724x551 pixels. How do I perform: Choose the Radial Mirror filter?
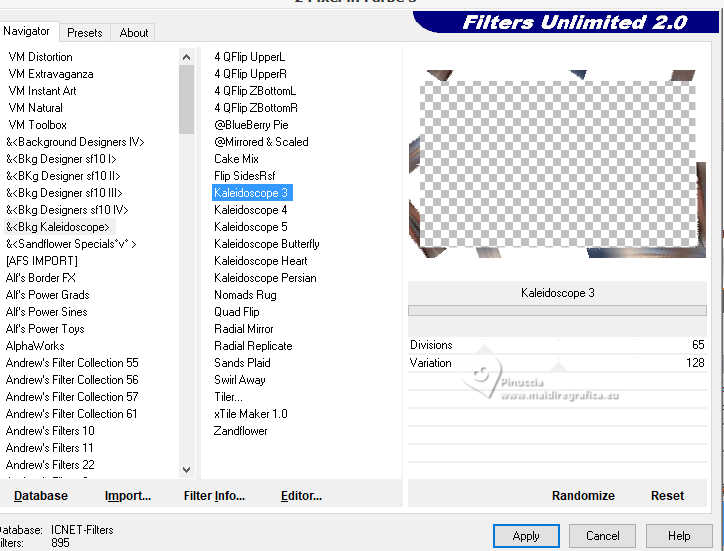(x=244, y=329)
